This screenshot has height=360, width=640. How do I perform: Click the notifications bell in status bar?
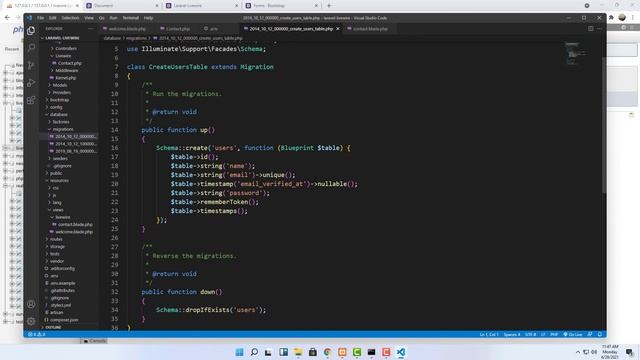600,334
